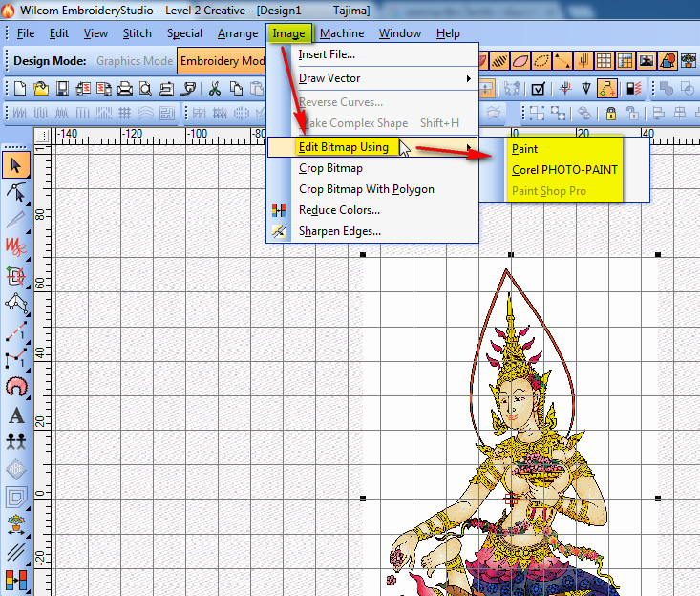Select Crop Bitmap menu item

372,168
